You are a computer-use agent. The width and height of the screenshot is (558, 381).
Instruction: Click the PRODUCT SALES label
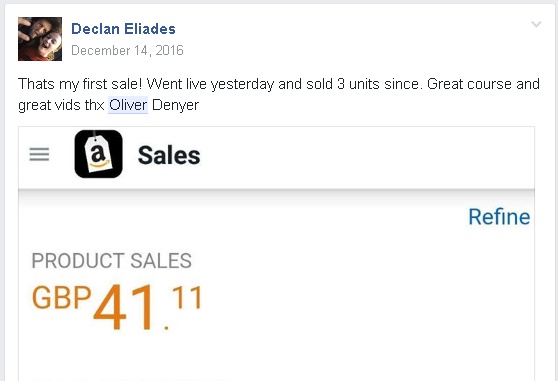(111, 260)
